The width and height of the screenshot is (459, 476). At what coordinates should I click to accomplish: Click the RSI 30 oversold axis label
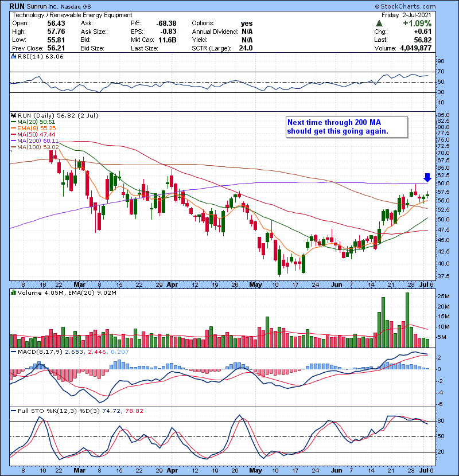click(x=441, y=92)
